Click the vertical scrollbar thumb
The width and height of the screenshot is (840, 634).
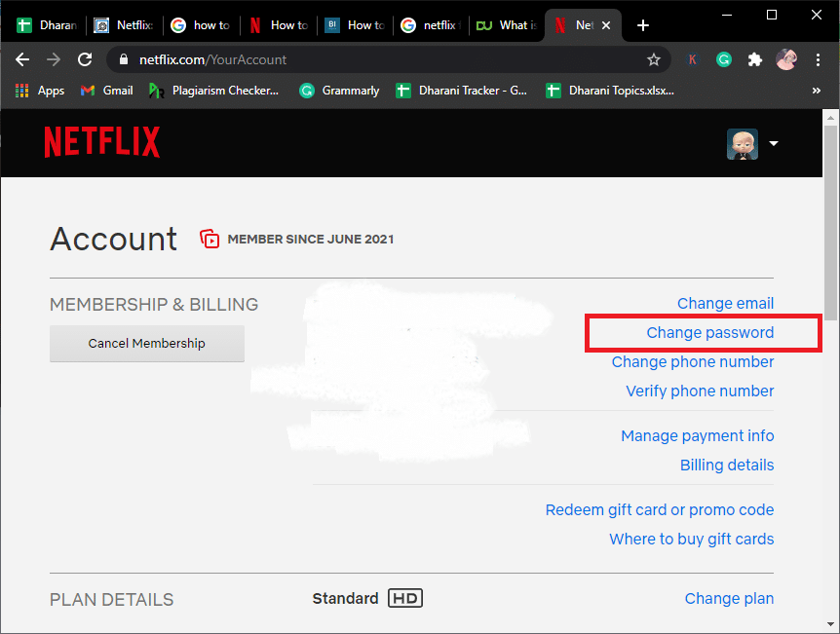(831, 222)
